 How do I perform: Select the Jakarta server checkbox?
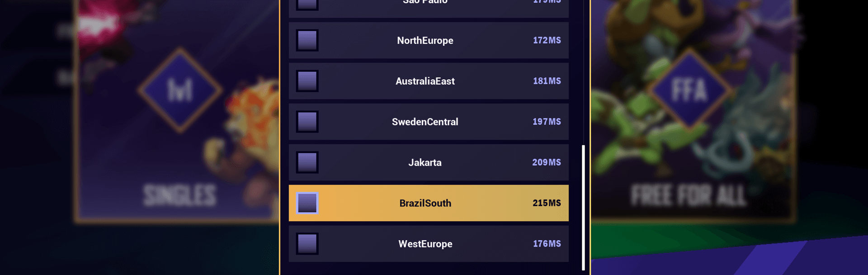307,162
